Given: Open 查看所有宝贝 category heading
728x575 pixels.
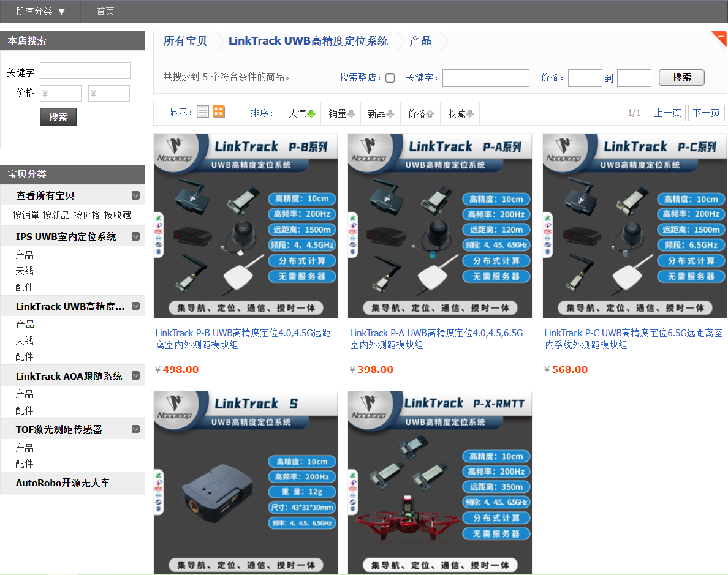Looking at the screenshot, I should (x=45, y=195).
